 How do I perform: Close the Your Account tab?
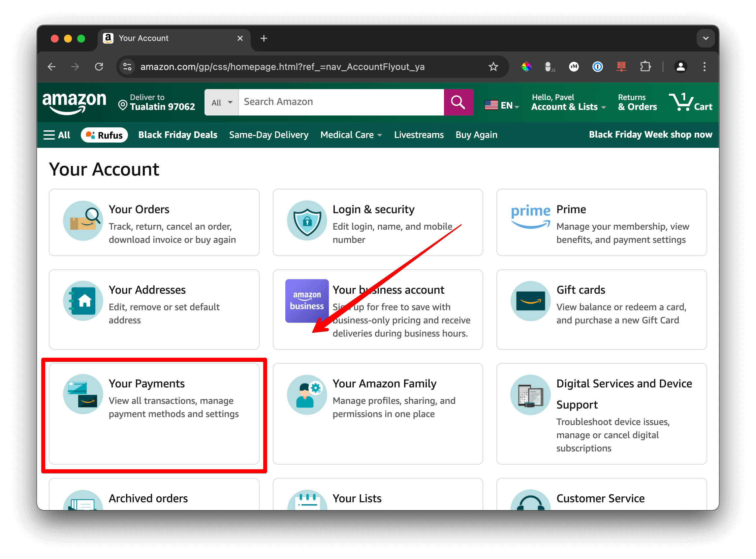pyautogui.click(x=240, y=38)
